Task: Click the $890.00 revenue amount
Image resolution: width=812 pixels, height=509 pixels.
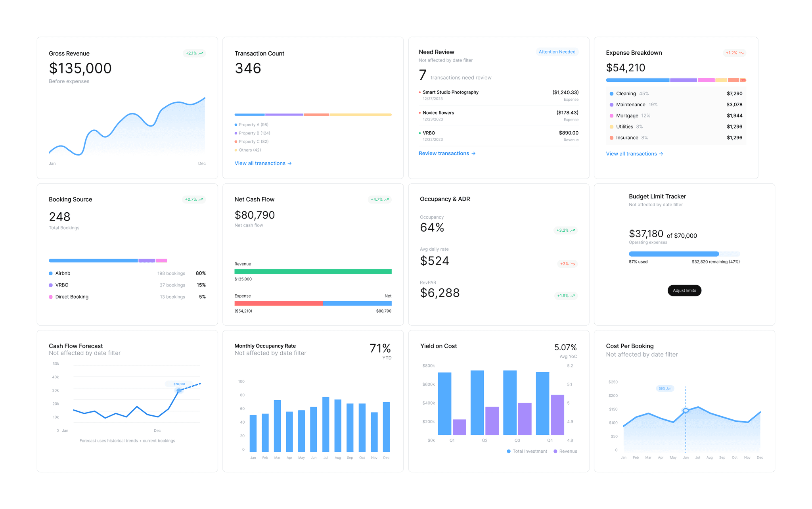Action: click(569, 133)
